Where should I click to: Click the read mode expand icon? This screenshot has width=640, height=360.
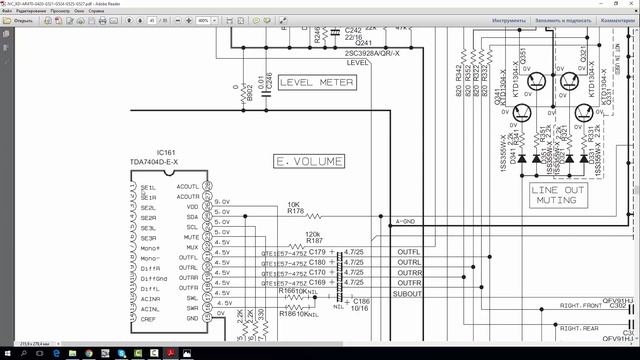pos(282,20)
